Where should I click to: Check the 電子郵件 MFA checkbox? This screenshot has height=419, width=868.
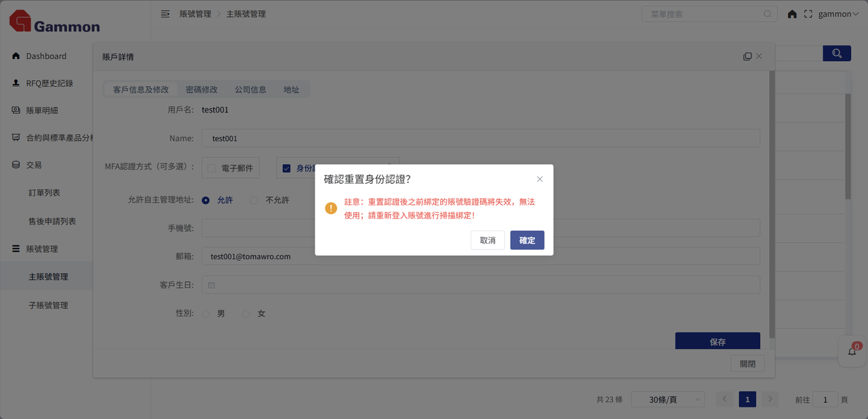212,168
